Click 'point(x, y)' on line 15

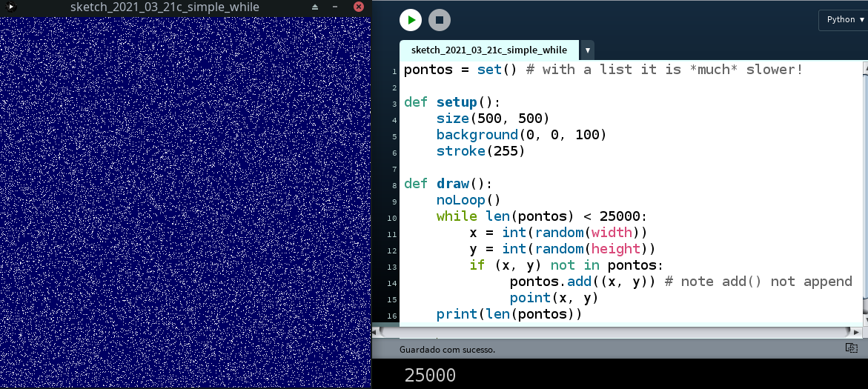pos(554,298)
